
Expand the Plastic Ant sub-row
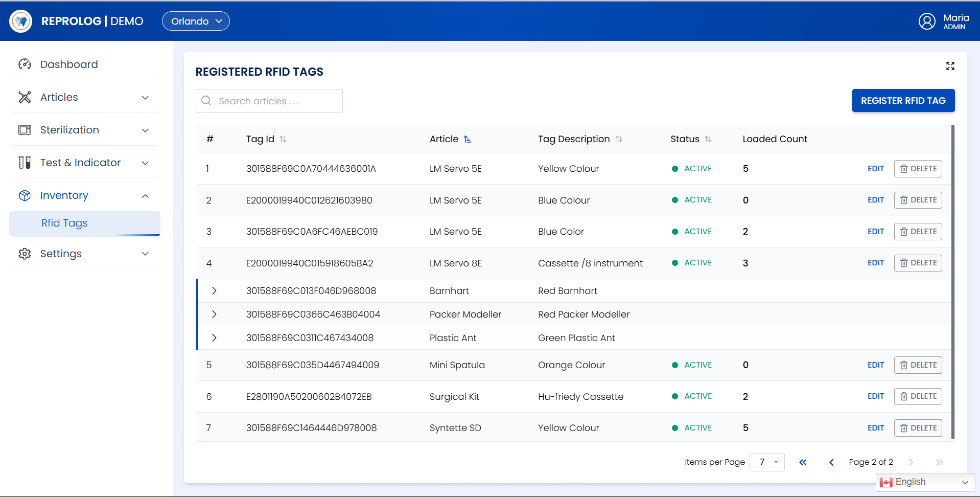tap(214, 338)
